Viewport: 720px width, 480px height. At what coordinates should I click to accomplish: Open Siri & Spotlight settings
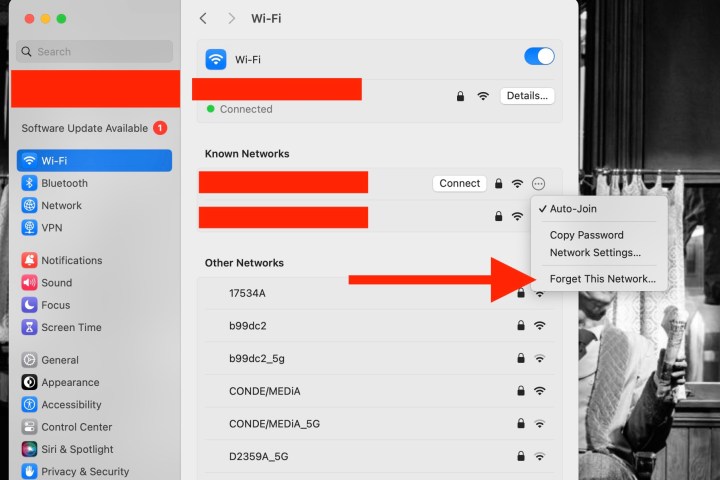pyautogui.click(x=77, y=449)
